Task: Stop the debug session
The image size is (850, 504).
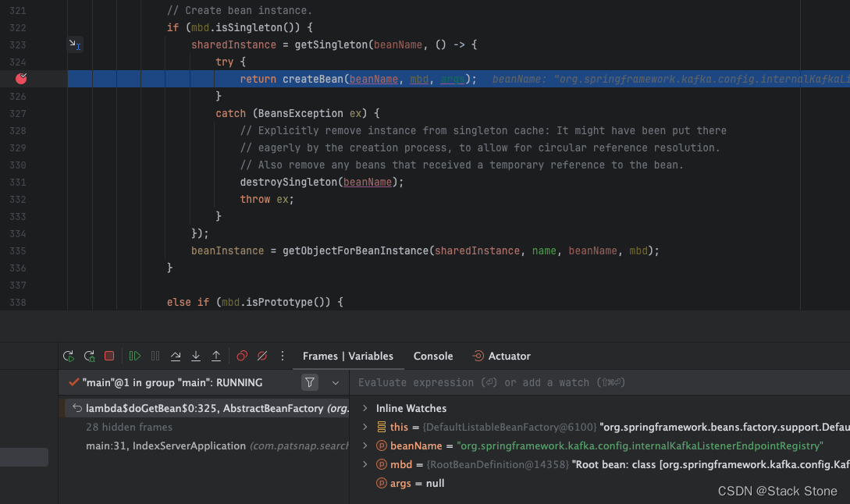Action: tap(109, 356)
